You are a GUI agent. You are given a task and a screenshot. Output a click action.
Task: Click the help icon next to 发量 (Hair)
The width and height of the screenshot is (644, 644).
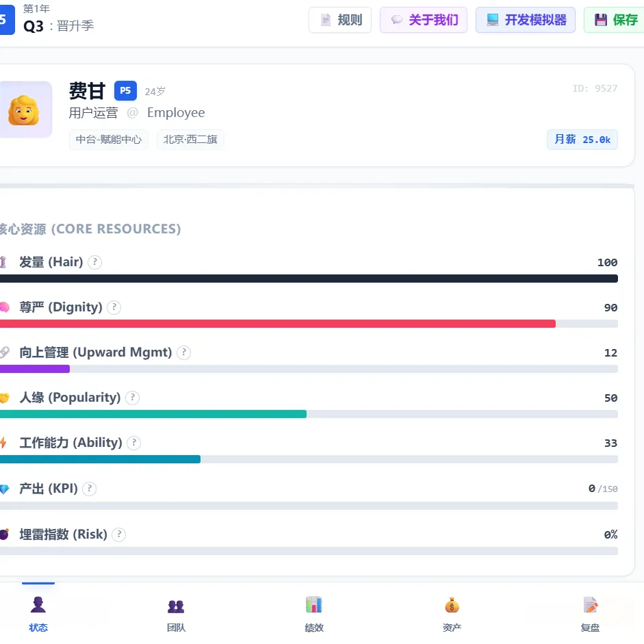tap(95, 262)
